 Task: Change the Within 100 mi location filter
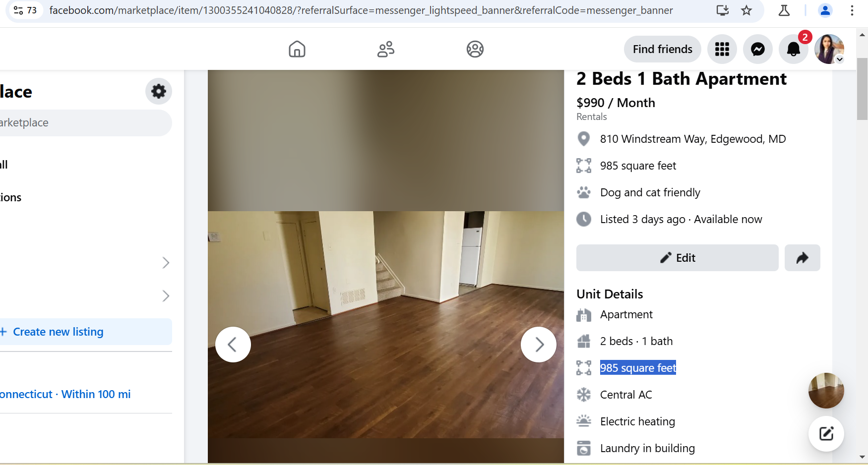(x=65, y=394)
